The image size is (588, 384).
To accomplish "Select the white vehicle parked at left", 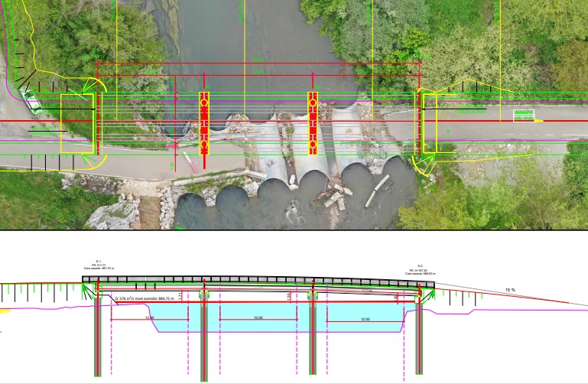I will 30,99.
